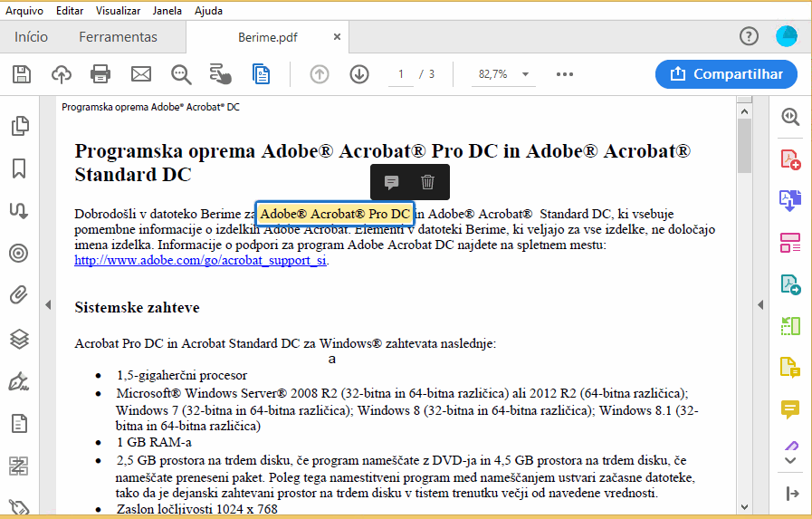Expand the tools pane arrow at bottom
Image resolution: width=812 pixels, height=519 pixels.
[x=792, y=494]
